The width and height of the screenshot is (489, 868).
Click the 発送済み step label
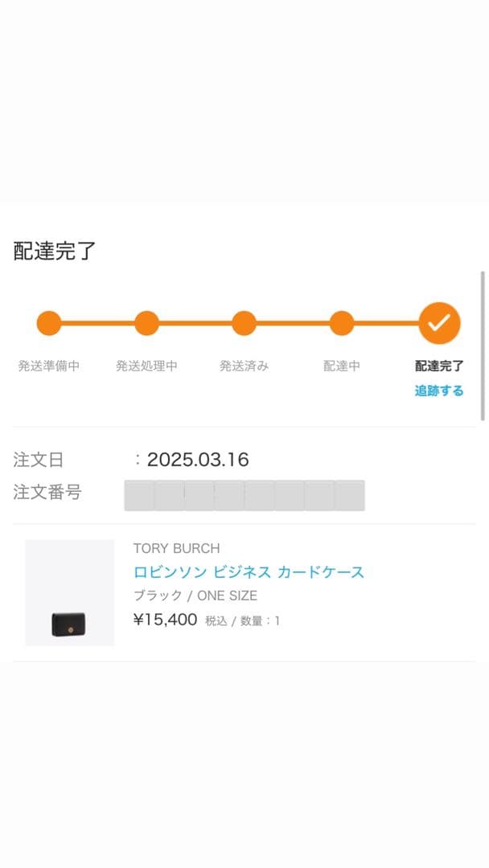point(244,366)
